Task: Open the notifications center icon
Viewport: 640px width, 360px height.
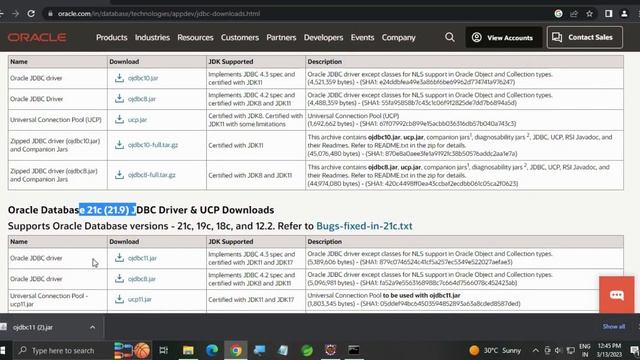Action: (634, 351)
